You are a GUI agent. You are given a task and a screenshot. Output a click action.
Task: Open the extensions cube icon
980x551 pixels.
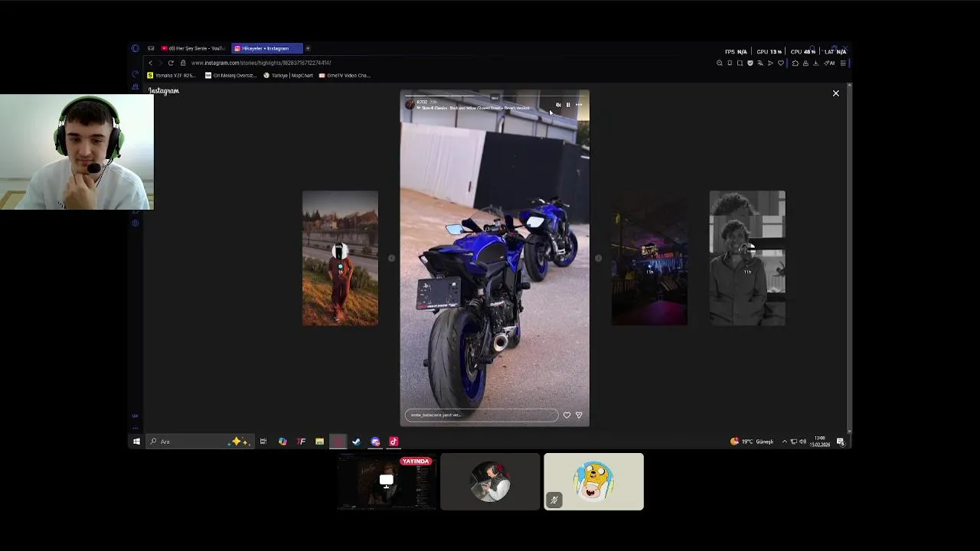(795, 63)
